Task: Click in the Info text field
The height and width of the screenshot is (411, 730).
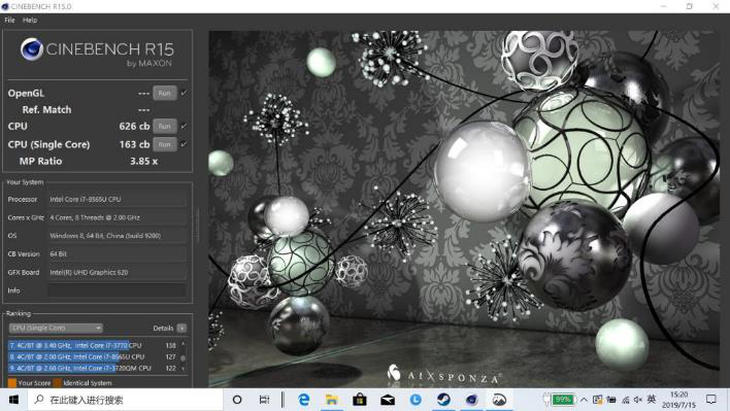Action: 117,290
